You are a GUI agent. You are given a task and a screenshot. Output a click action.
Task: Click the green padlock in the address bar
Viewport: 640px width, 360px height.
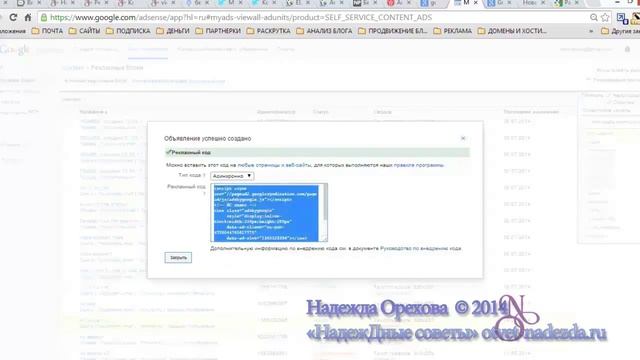click(44, 18)
